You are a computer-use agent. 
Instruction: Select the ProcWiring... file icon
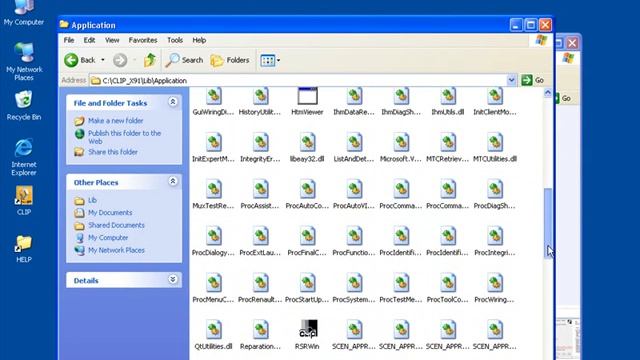(495, 283)
